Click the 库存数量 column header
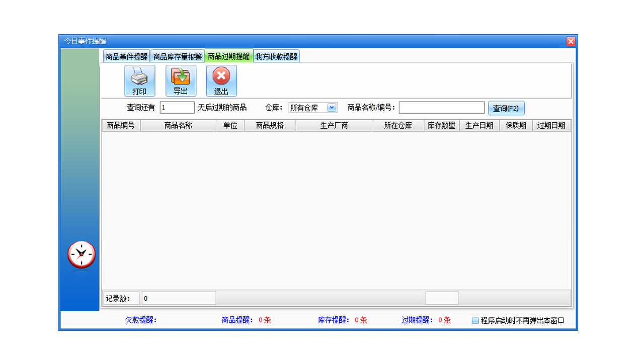This screenshot has height=362, width=644. 441,125
